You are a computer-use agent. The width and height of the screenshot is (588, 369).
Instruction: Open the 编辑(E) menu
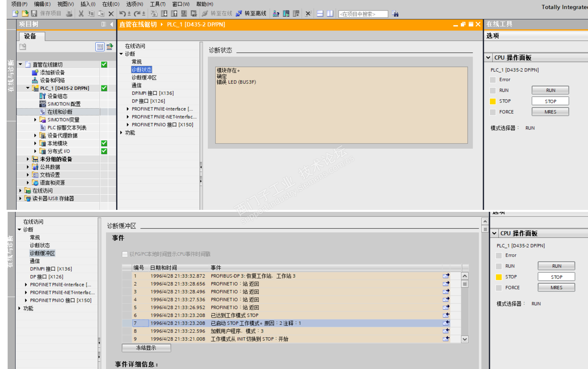click(42, 4)
